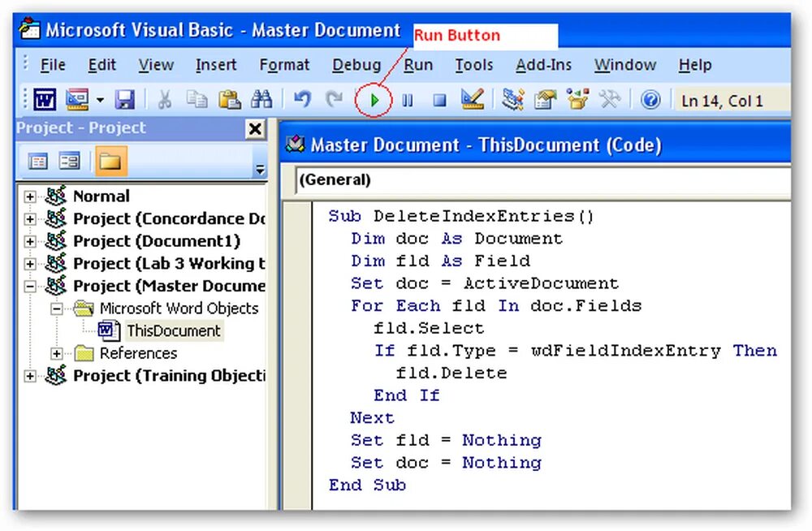This screenshot has width=812, height=531.
Task: Expand the References folder
Action: point(57,353)
